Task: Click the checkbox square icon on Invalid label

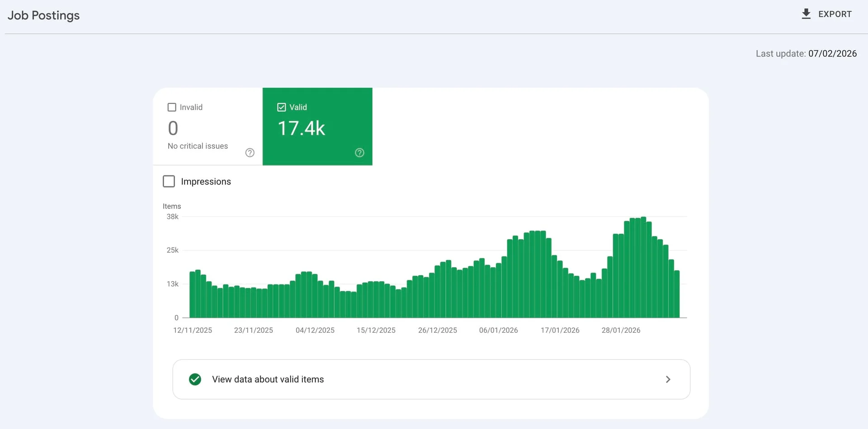Action: [172, 107]
